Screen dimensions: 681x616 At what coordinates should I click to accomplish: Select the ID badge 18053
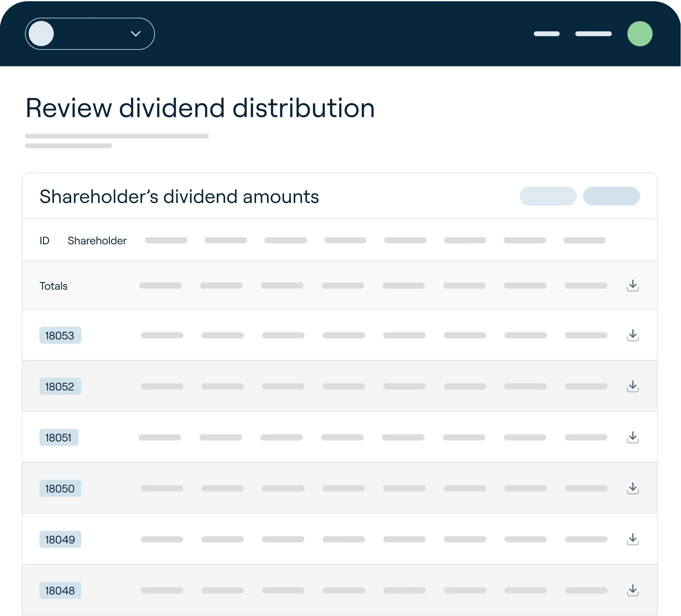60,336
